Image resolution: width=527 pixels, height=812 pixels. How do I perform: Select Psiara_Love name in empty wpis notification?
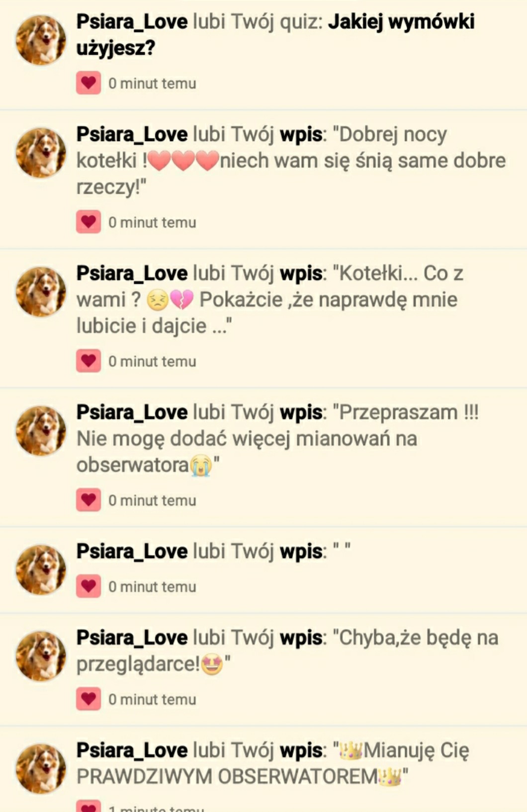(x=132, y=552)
